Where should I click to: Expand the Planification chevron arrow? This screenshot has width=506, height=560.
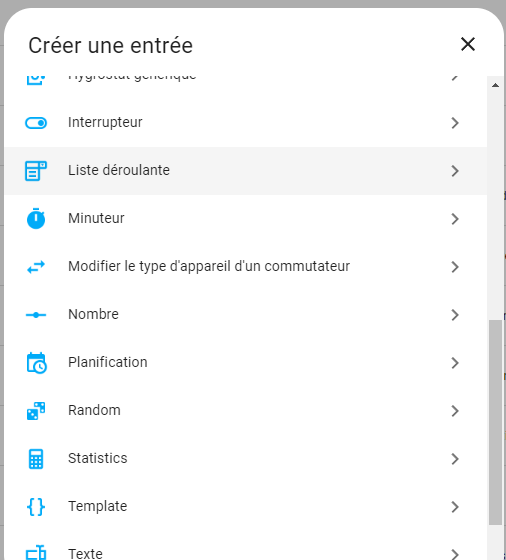click(x=455, y=363)
